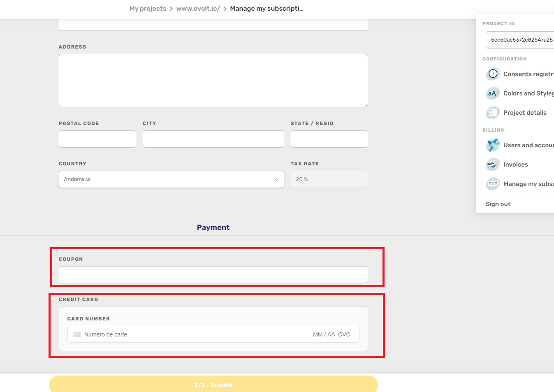Image resolution: width=554 pixels, height=392 pixels.
Task: Select the Project ID value field
Action: pyautogui.click(x=521, y=40)
